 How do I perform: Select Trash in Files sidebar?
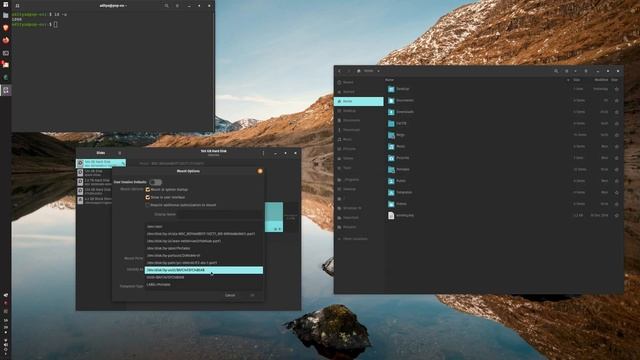tap(358, 168)
